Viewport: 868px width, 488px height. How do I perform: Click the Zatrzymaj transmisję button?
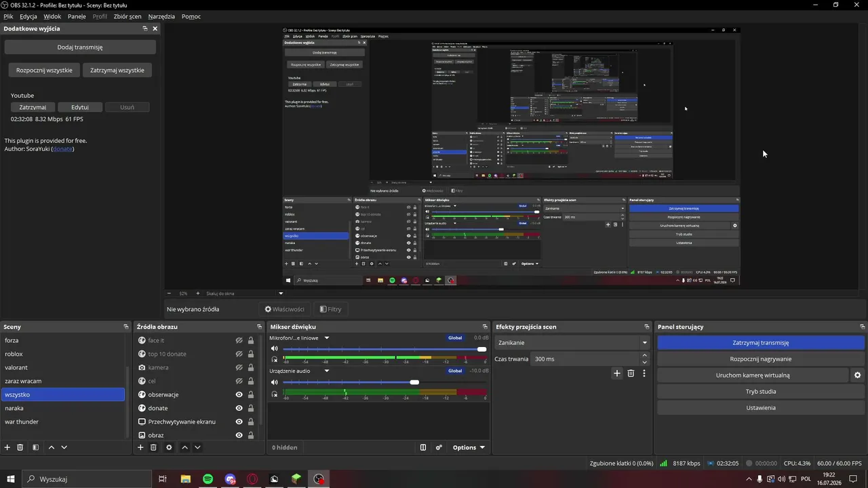tap(761, 343)
